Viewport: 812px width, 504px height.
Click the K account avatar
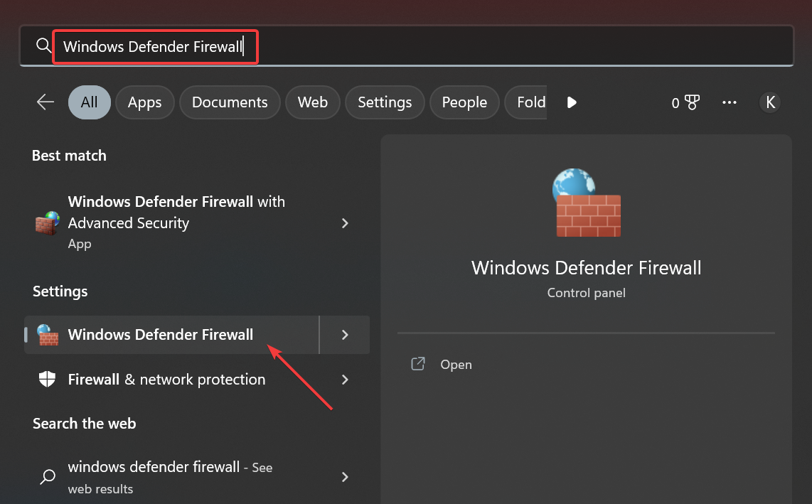point(770,102)
